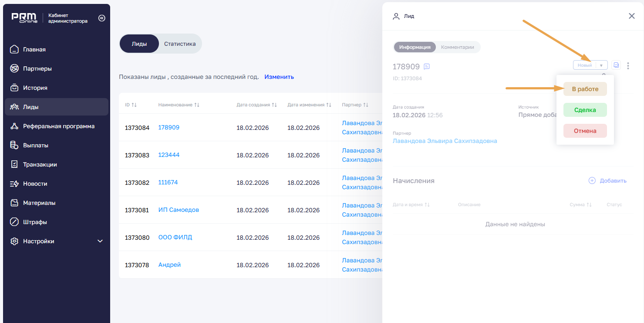
Task: Open the Новый status dropdown arrow
Action: point(601,65)
